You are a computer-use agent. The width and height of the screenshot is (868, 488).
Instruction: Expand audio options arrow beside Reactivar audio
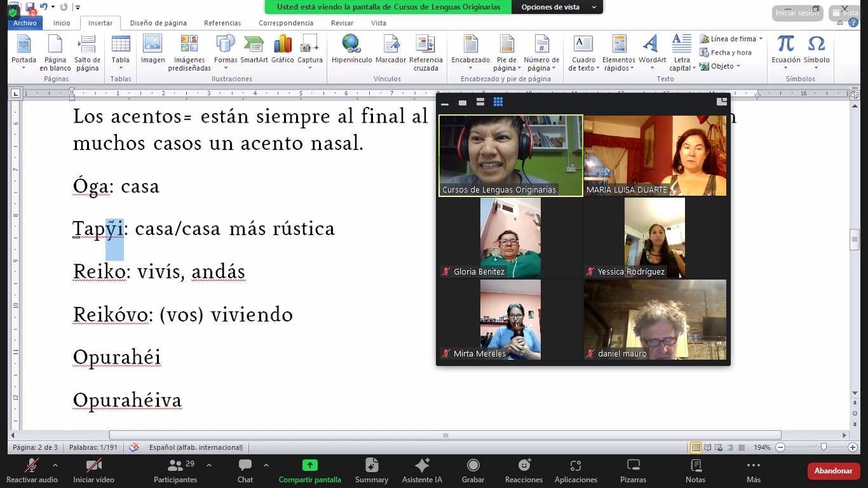pos(55,465)
